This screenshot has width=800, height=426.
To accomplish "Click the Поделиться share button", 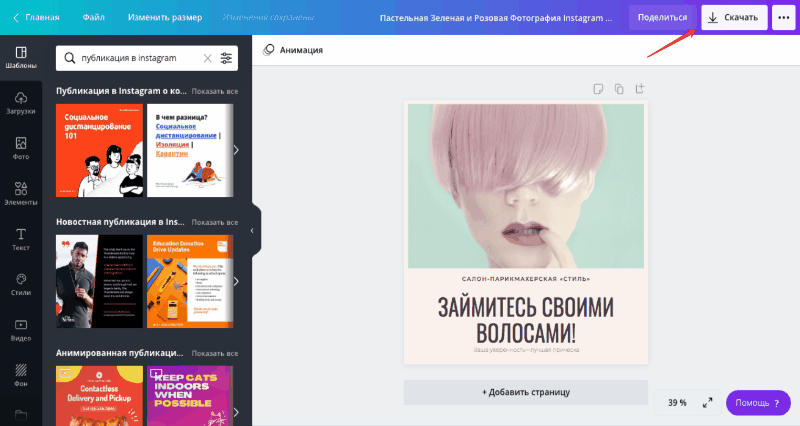I will (x=662, y=17).
